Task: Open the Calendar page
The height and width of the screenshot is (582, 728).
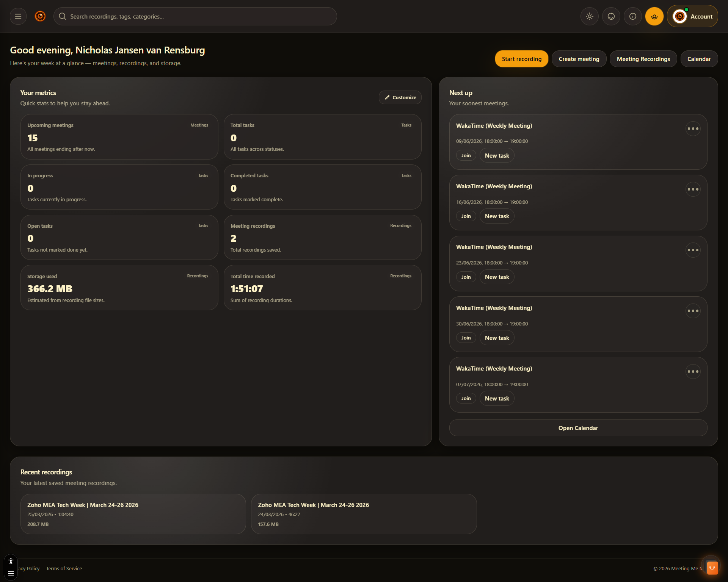Action: (x=699, y=59)
